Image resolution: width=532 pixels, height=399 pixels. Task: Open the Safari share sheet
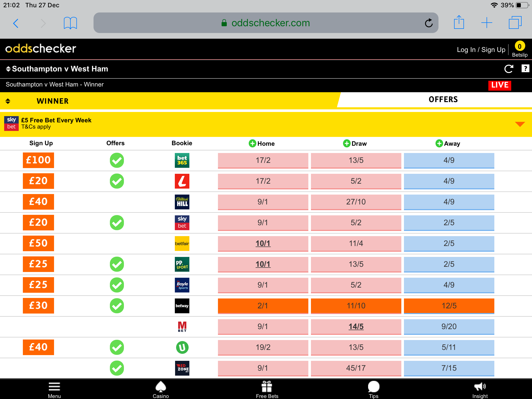pyautogui.click(x=459, y=22)
